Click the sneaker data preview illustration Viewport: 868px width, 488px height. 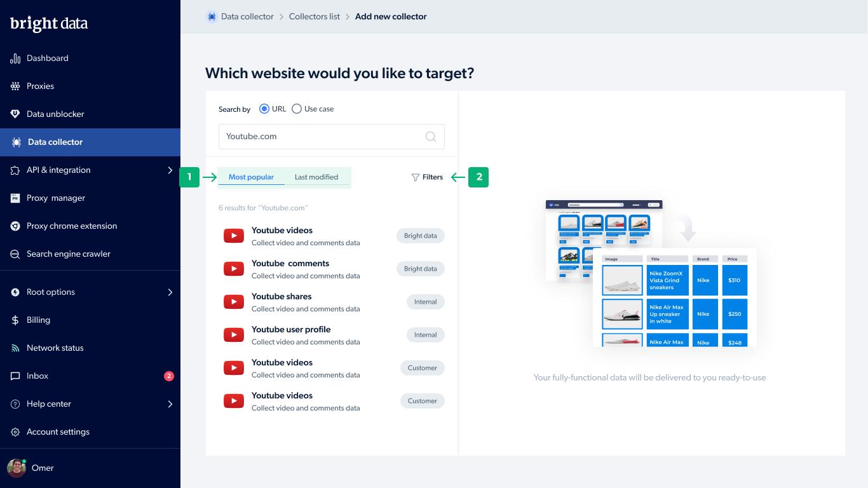click(651, 273)
